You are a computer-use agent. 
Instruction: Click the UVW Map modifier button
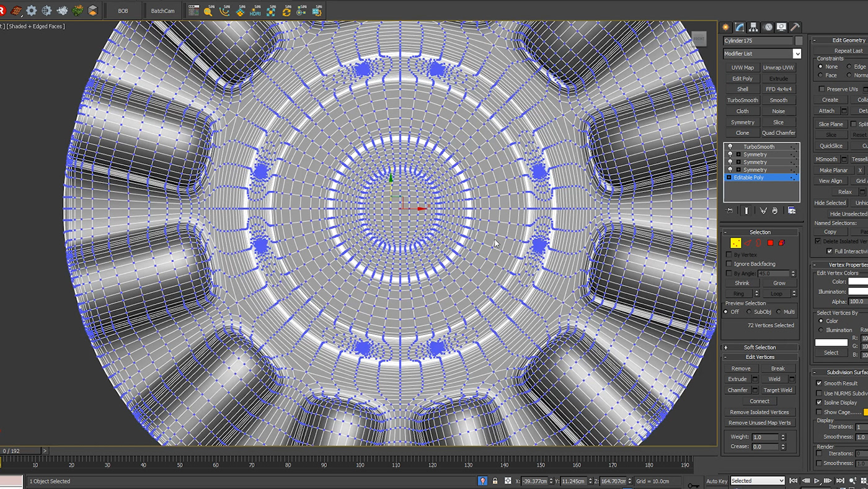tap(742, 68)
